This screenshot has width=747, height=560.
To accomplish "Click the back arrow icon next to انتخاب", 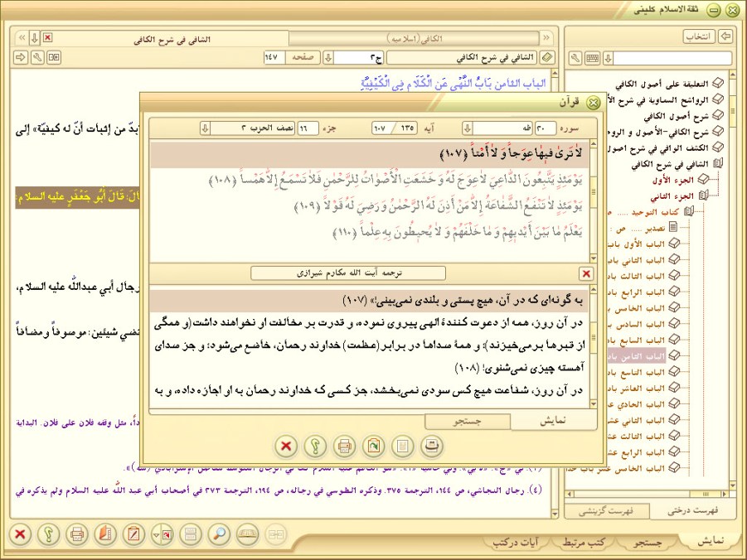I will 725,36.
